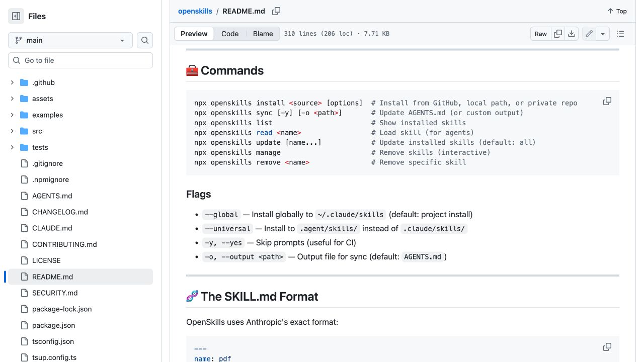
Task: Click the .gitignore file icon
Action: [x=24, y=163]
